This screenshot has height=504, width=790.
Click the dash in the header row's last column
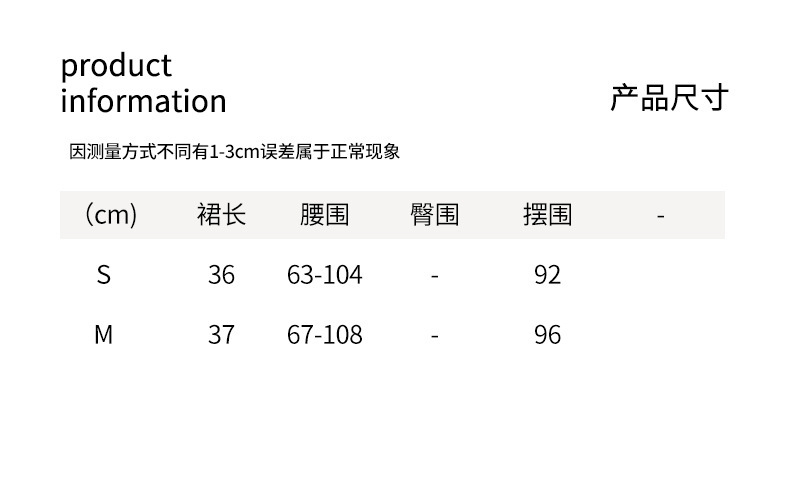point(661,216)
